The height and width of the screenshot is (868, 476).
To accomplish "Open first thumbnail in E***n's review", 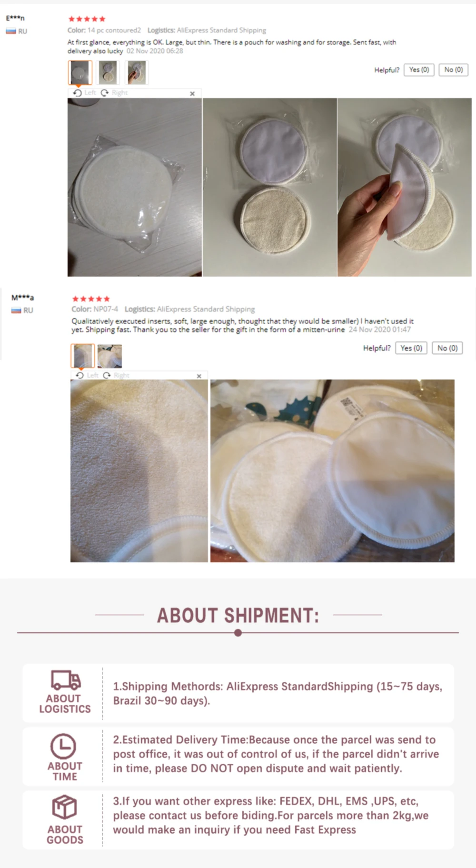I will (80, 72).
